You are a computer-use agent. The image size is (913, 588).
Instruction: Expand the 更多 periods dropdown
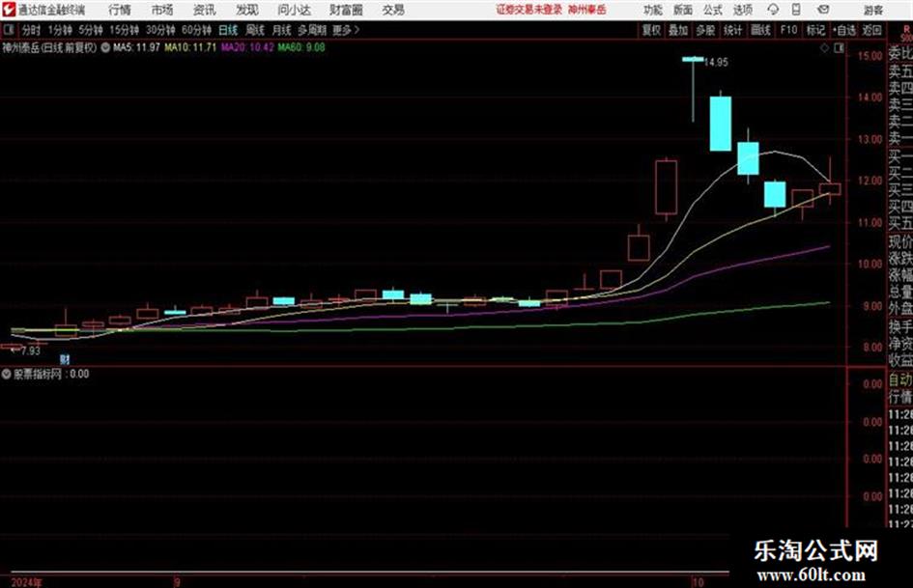pos(346,30)
